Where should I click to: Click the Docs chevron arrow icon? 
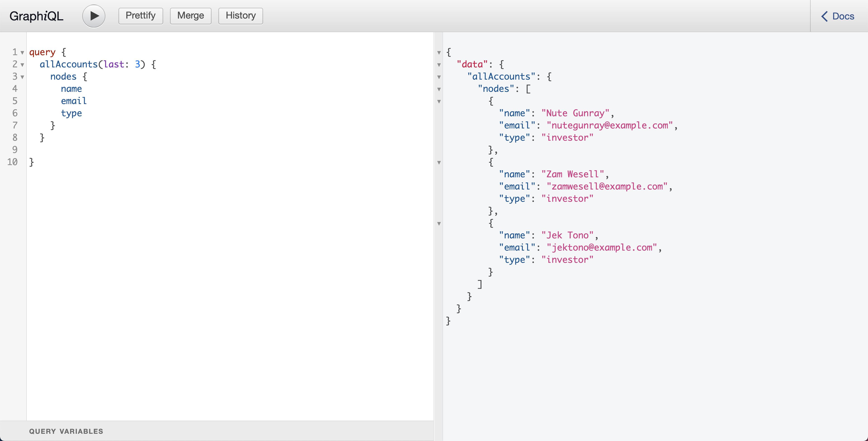pyautogui.click(x=825, y=16)
